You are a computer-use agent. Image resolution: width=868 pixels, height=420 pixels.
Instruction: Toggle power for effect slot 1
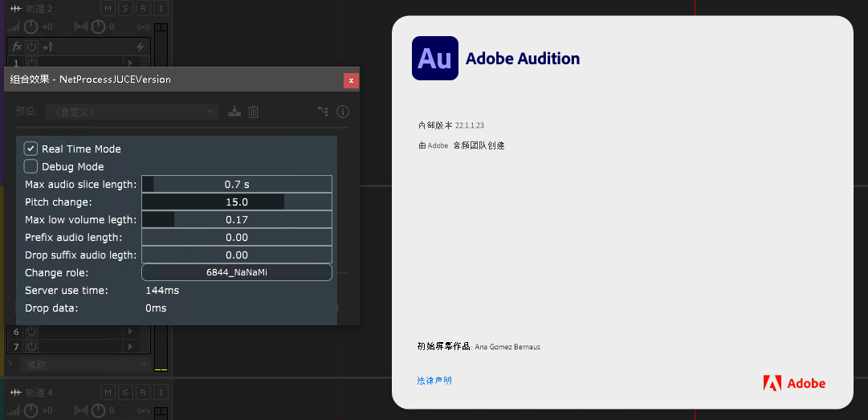31,63
